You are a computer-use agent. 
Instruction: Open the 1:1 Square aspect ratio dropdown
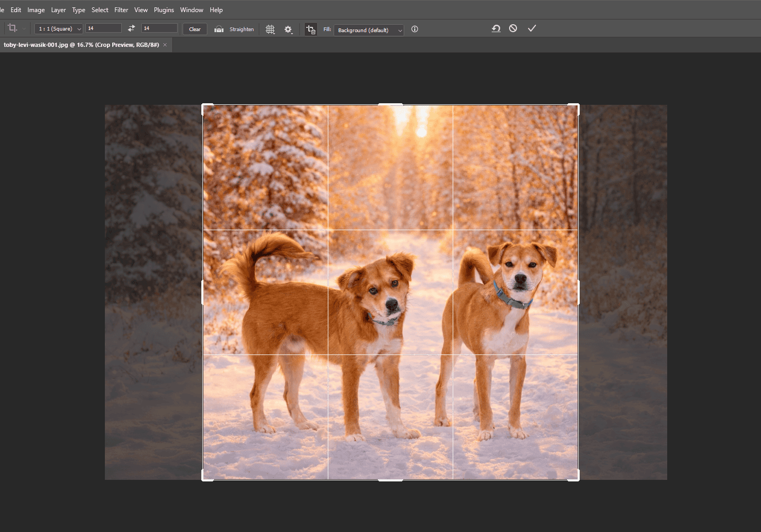58,28
